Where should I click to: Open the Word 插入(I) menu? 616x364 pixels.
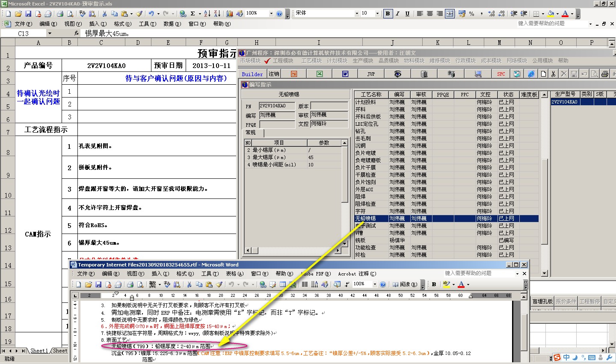pos(160,274)
